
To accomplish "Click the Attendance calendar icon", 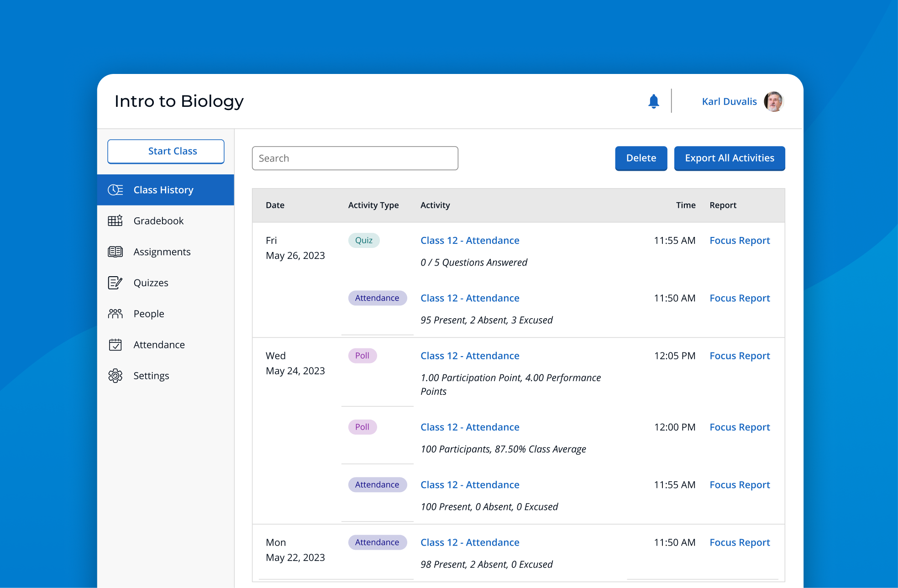I will coord(115,345).
